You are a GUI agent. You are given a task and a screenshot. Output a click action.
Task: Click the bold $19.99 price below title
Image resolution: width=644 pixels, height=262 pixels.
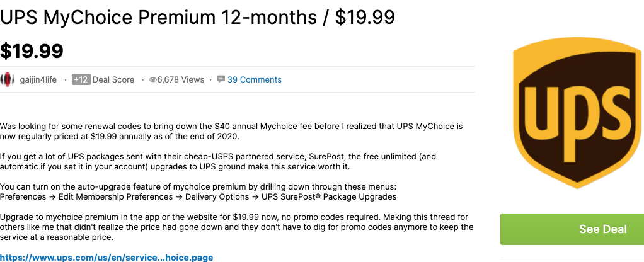coord(32,50)
